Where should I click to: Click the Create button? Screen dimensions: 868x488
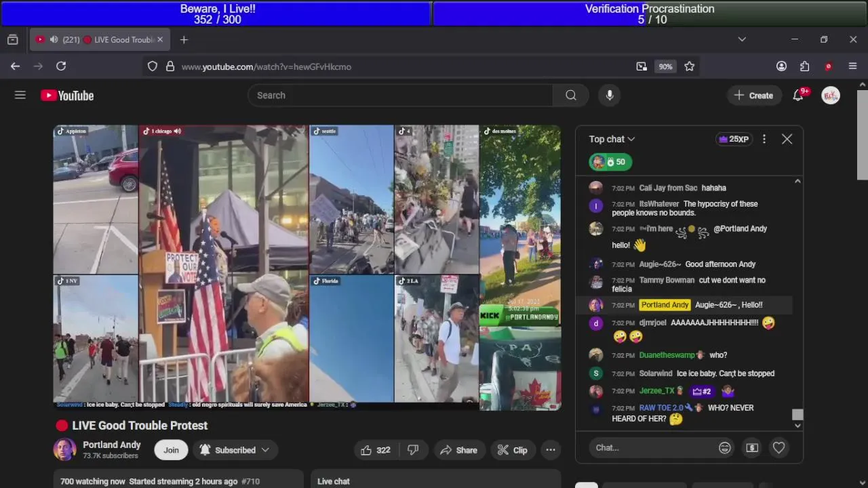753,96
